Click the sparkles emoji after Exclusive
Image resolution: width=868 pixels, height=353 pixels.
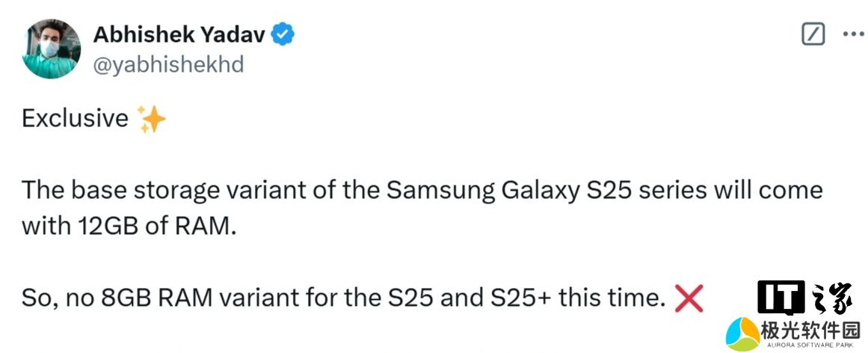tap(152, 119)
